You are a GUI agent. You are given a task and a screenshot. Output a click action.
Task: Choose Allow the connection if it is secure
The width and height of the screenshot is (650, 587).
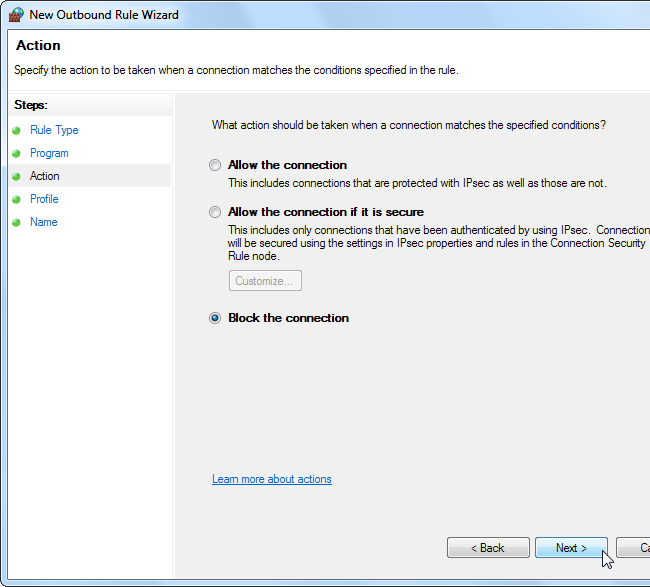pos(215,212)
